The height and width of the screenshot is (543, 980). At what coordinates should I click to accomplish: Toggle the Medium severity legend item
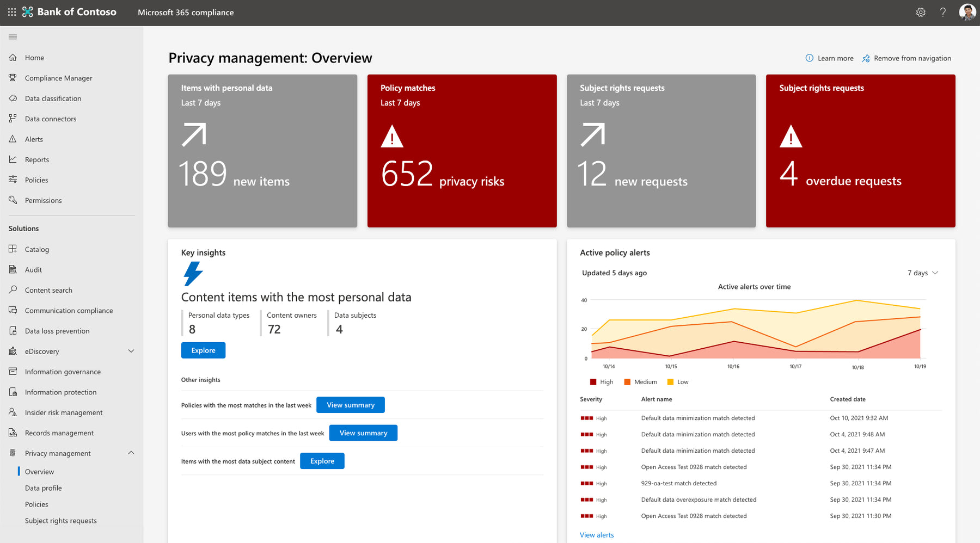click(x=640, y=382)
